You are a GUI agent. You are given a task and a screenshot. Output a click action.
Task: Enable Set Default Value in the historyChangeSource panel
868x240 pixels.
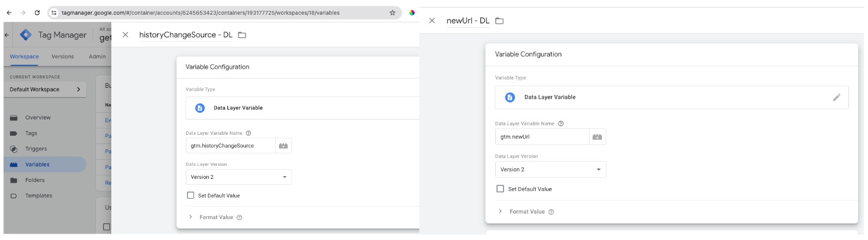point(190,195)
